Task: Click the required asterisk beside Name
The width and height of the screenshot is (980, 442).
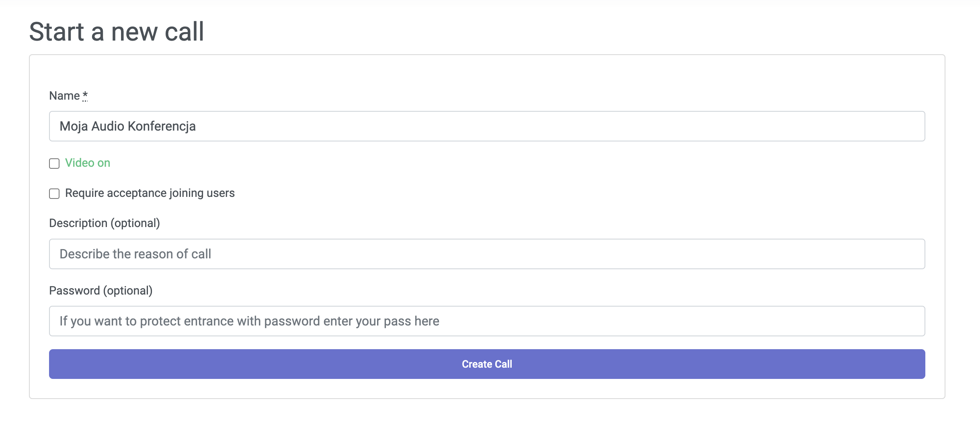Action: 85,95
